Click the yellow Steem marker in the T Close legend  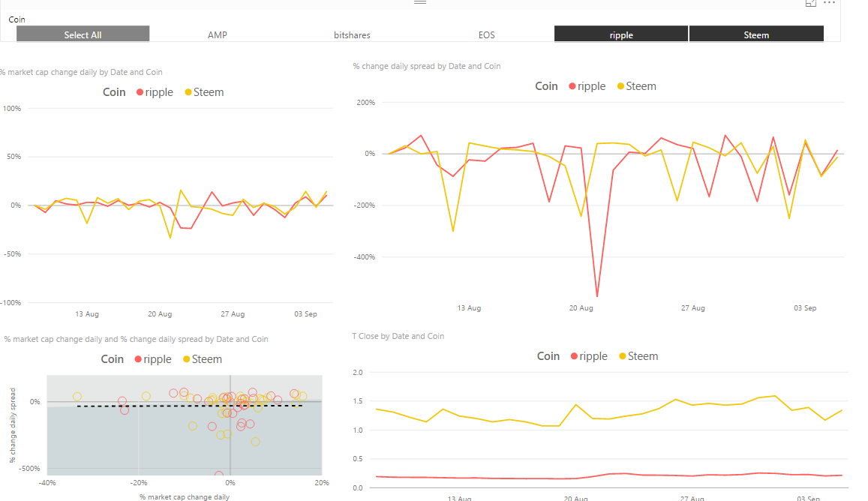[623, 356]
